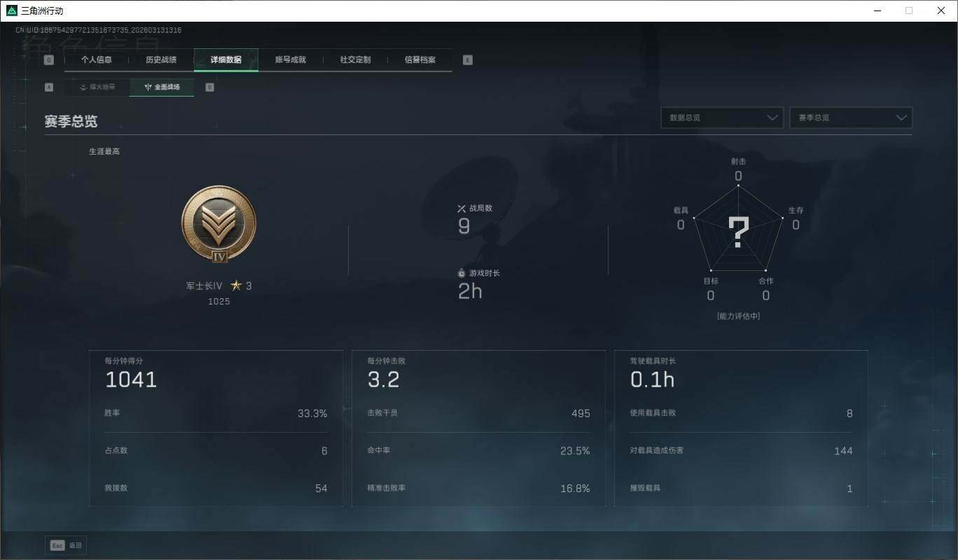Screen dimensions: 958x560
Task: Click the rank score 1025
Action: (219, 302)
